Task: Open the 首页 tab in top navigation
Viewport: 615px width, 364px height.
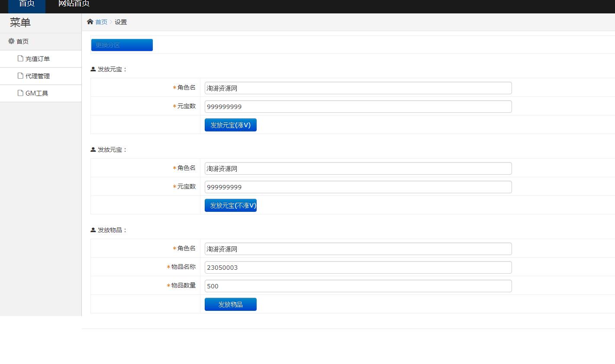Action: point(27,4)
